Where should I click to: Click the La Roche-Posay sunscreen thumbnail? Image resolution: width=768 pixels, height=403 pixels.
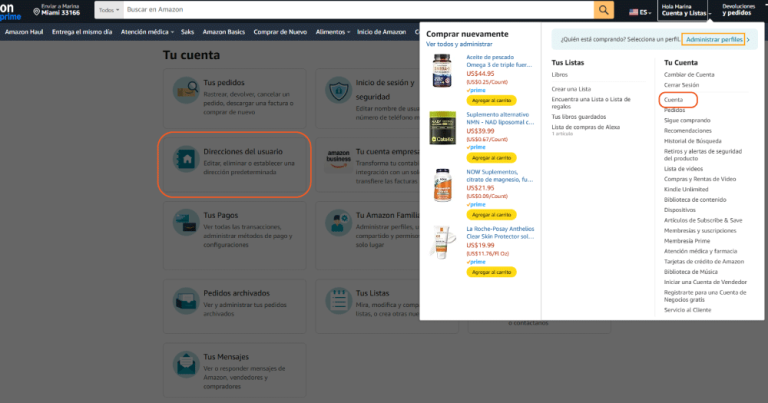tap(442, 243)
